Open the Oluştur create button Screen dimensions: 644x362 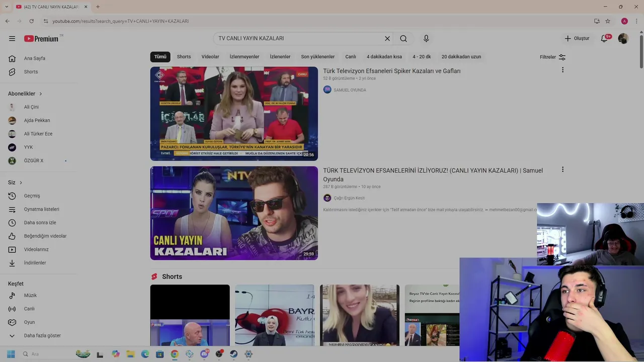[x=577, y=38]
